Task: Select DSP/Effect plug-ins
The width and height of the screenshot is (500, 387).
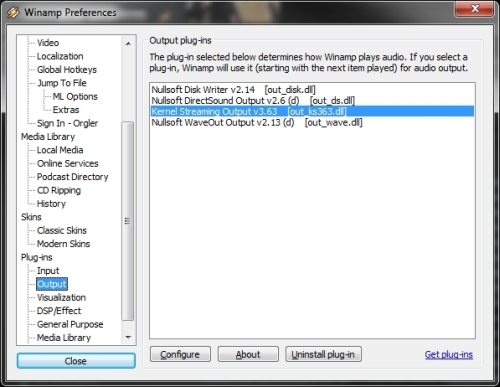Action: coord(59,311)
